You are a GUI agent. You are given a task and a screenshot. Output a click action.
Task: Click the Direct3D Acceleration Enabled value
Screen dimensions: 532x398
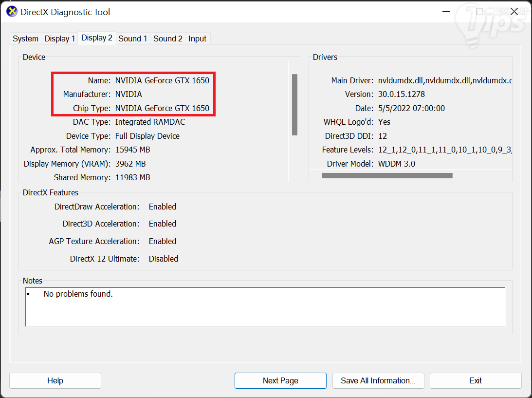click(163, 224)
